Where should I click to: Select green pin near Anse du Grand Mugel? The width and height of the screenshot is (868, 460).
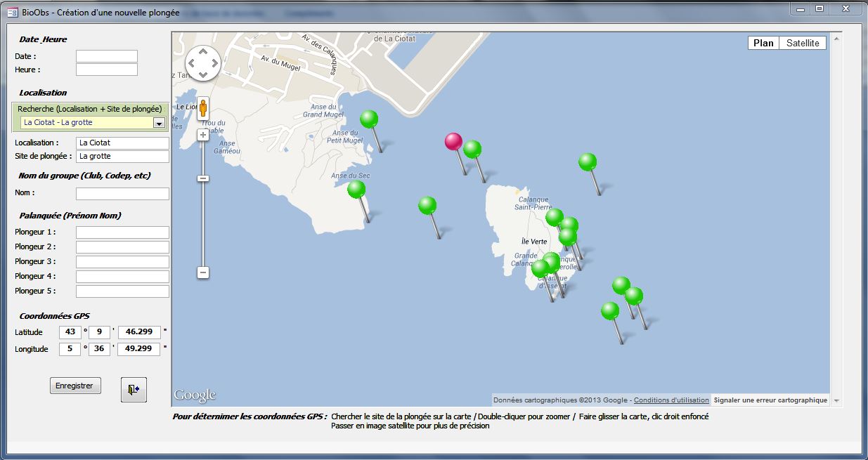(369, 119)
